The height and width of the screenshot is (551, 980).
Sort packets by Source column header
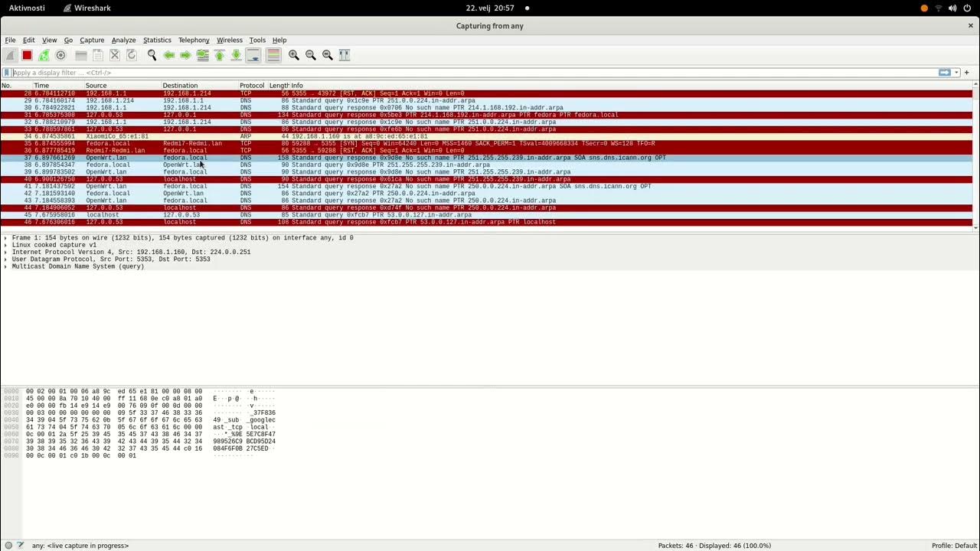coord(122,86)
